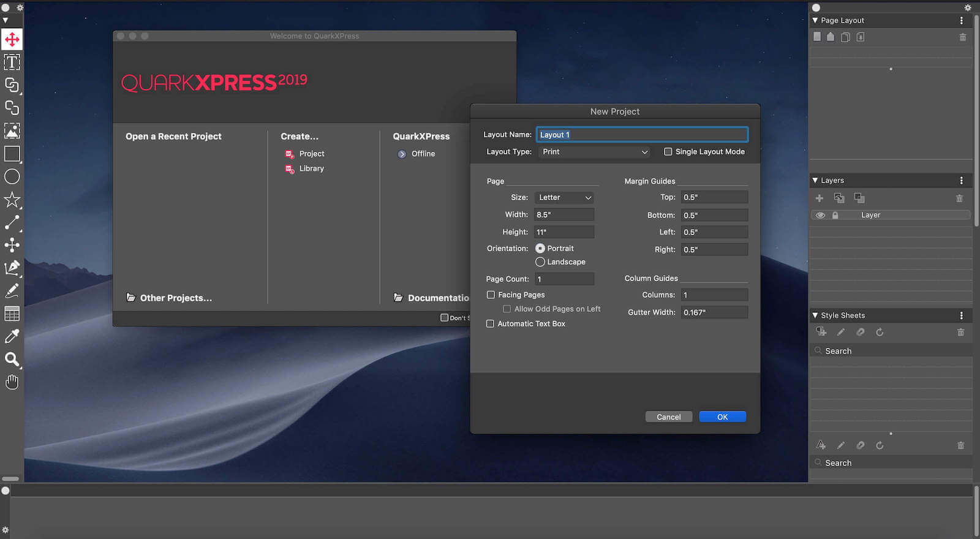This screenshot has width=980, height=539.
Task: Open the Page Layout panel options menu
Action: click(961, 21)
